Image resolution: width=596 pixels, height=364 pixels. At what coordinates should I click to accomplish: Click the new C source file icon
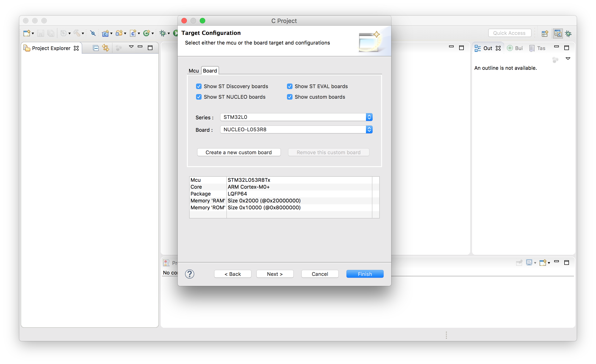pos(133,33)
